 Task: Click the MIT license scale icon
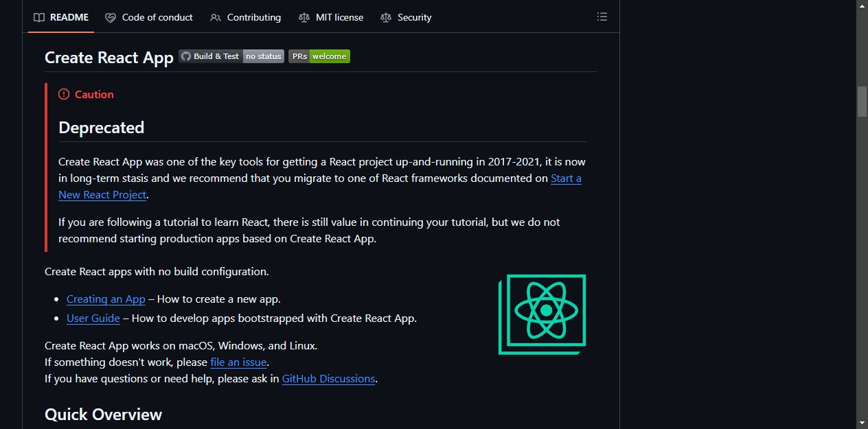pyautogui.click(x=304, y=17)
